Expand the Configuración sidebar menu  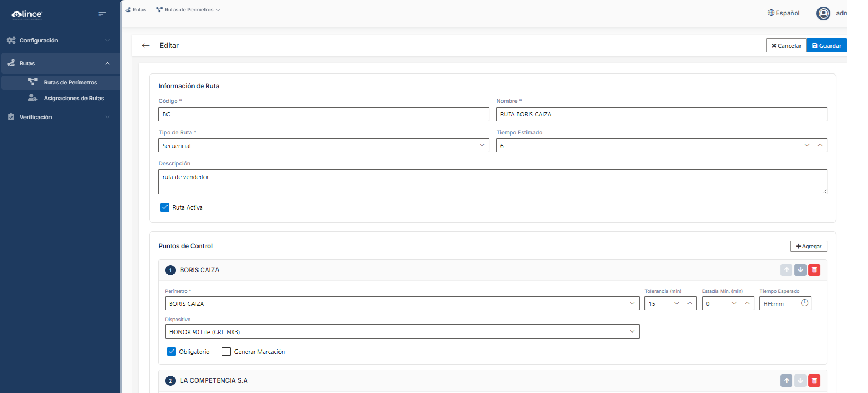coord(60,40)
